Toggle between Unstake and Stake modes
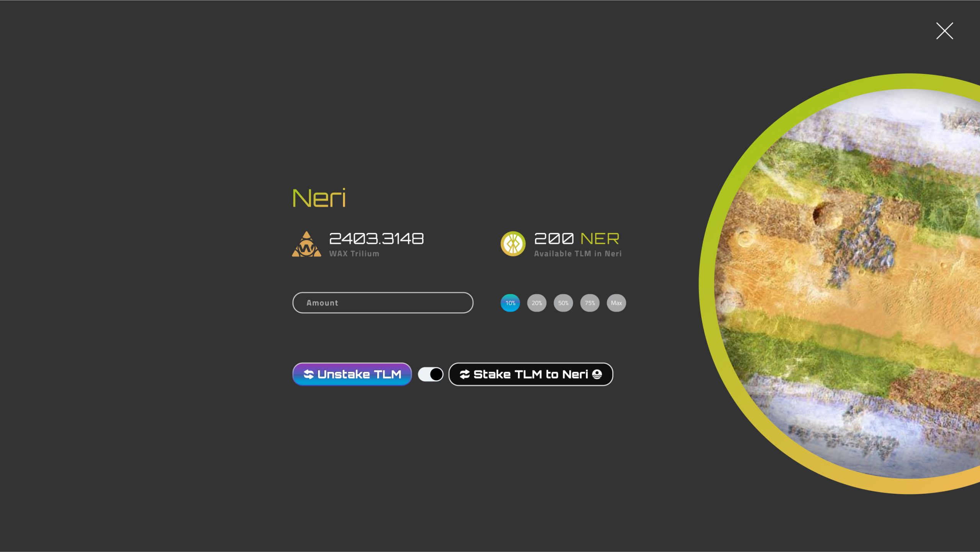This screenshot has width=980, height=552. pyautogui.click(x=430, y=373)
